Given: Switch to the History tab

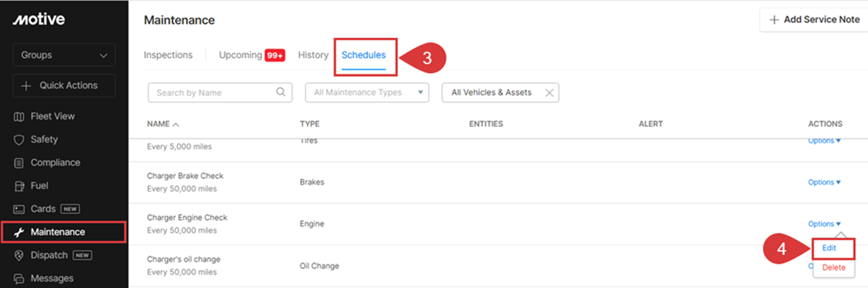Looking at the screenshot, I should coord(313,55).
